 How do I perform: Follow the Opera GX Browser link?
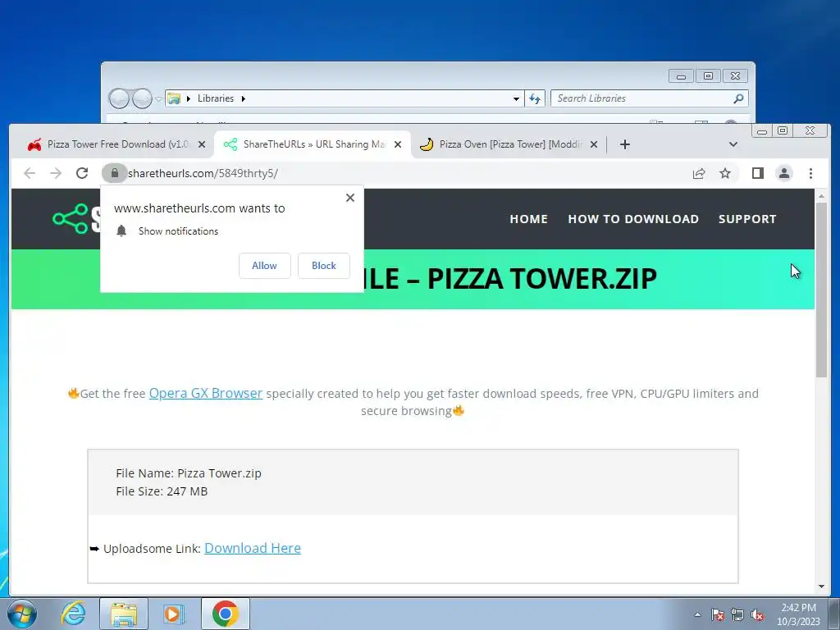coord(206,393)
